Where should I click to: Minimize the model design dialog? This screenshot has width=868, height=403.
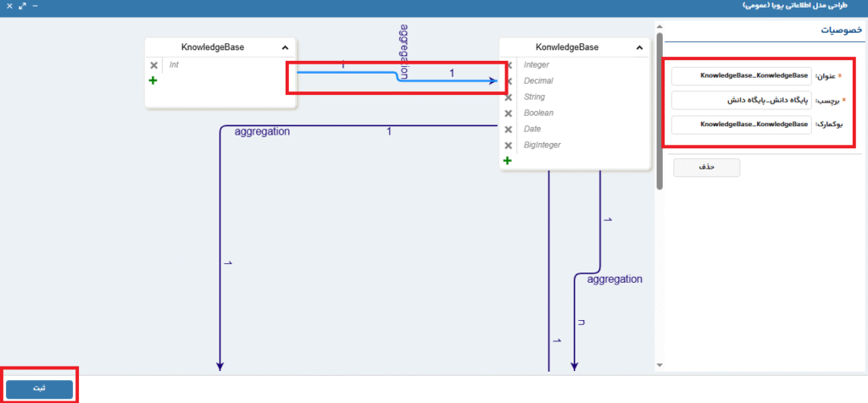(35, 6)
